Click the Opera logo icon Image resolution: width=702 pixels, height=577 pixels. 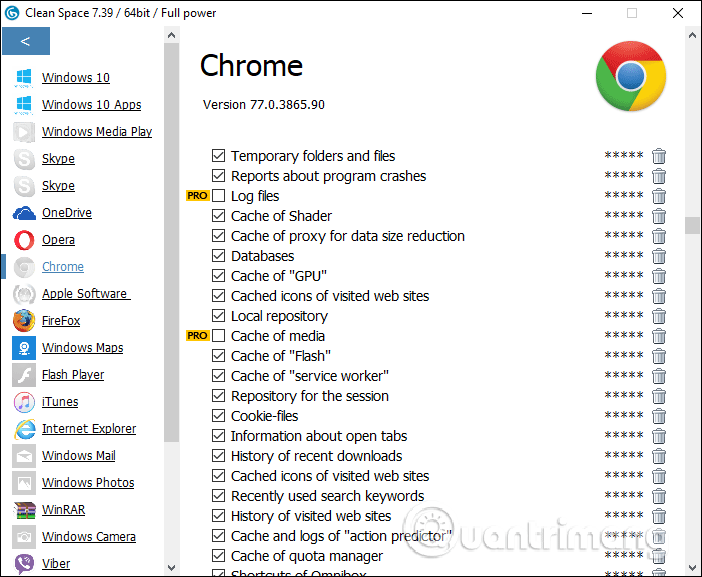coord(24,240)
